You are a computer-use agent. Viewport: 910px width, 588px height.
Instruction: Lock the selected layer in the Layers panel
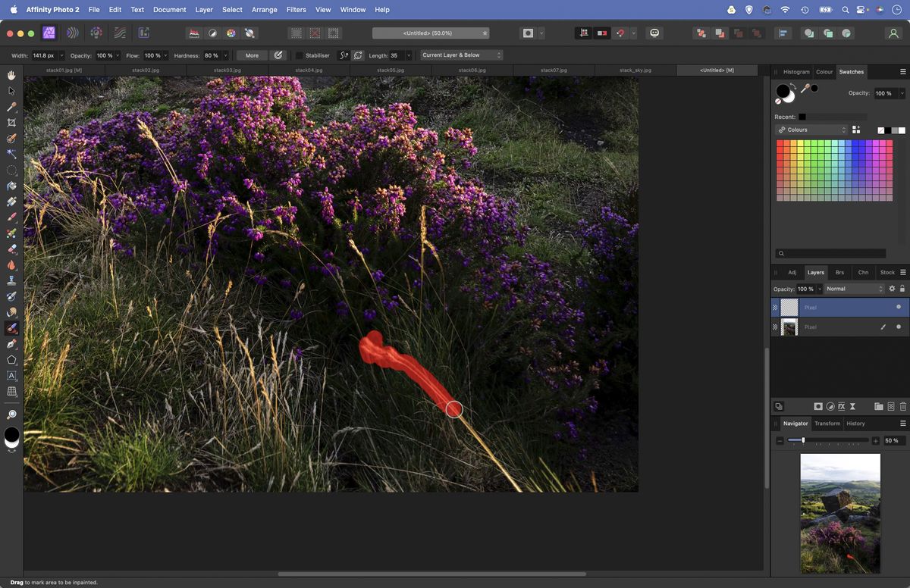pyautogui.click(x=902, y=289)
